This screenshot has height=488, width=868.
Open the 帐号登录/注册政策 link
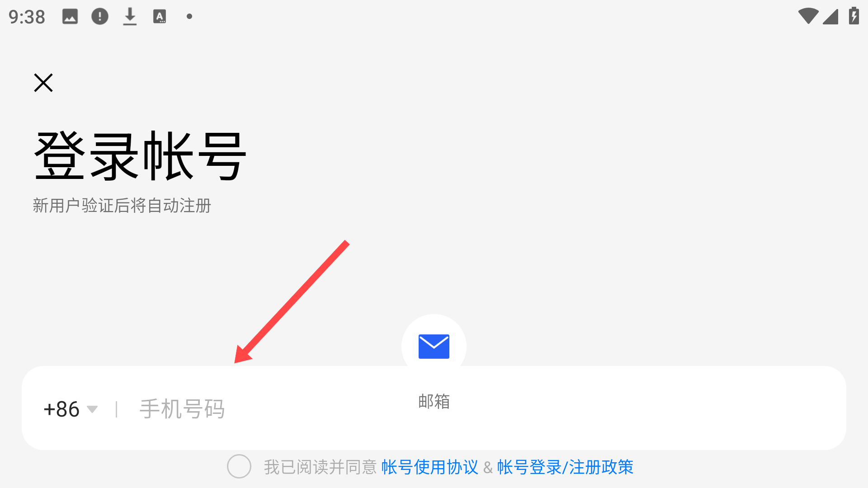[566, 467]
